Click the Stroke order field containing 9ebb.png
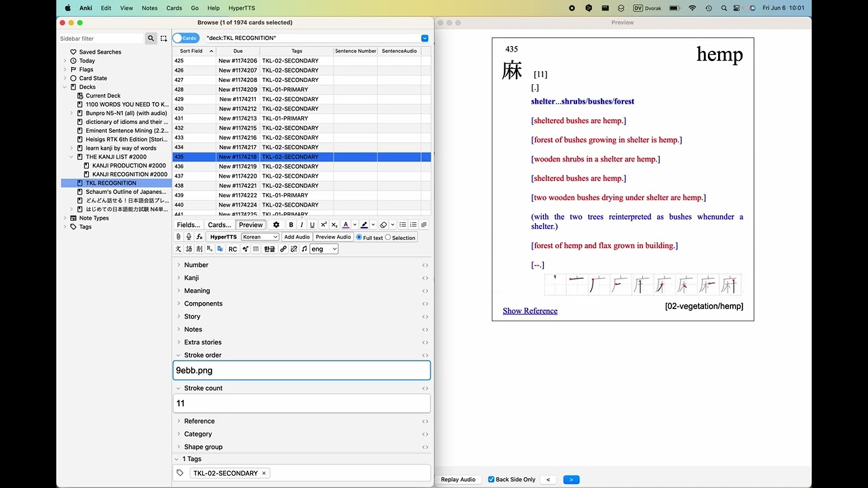The image size is (868, 488). coord(302,370)
